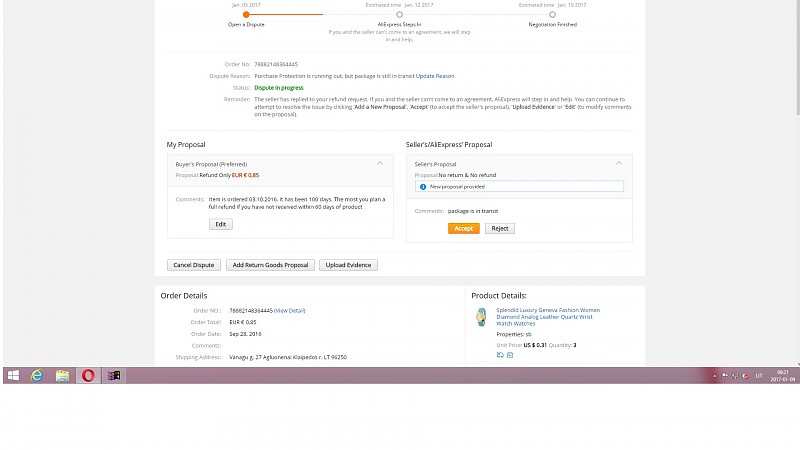This screenshot has width=800, height=450.
Task: Show hidden system tray icons arrow
Action: coord(714,376)
